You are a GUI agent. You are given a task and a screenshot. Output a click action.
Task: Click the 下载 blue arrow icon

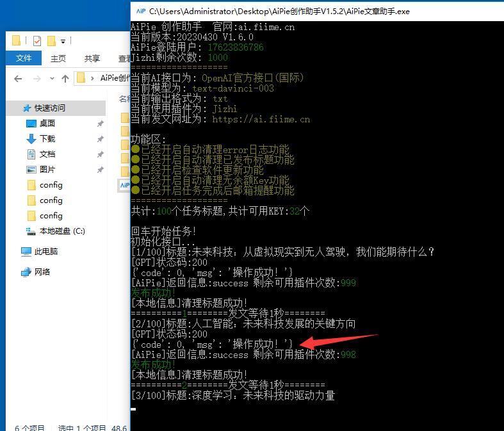[31, 139]
